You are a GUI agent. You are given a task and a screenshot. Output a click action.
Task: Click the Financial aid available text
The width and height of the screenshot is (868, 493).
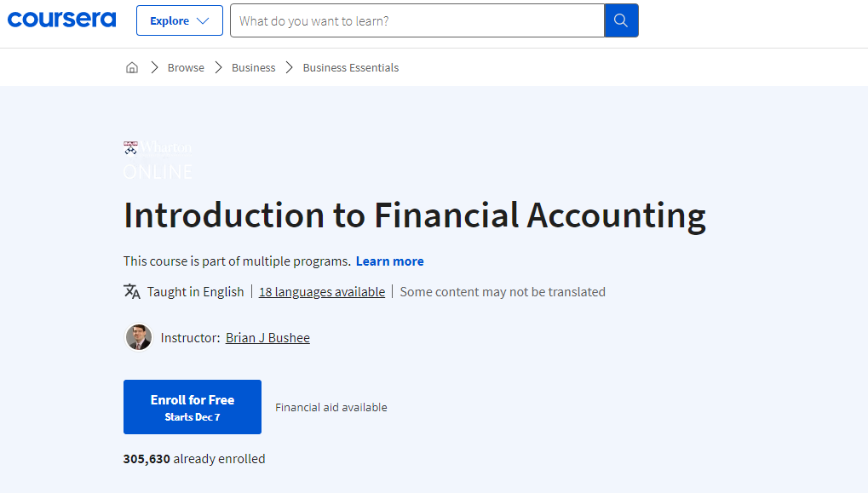point(331,407)
